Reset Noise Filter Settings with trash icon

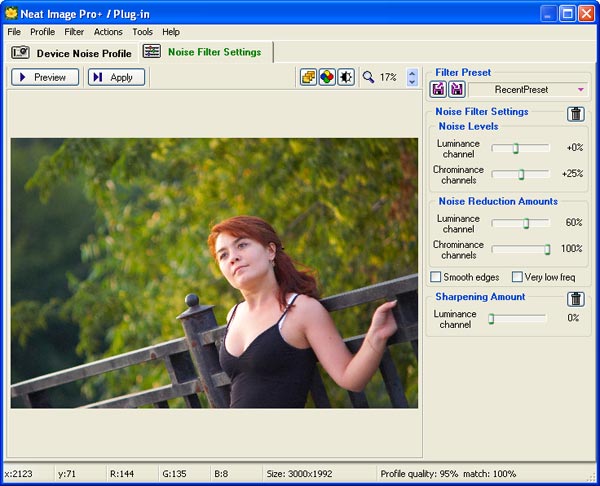(576, 114)
